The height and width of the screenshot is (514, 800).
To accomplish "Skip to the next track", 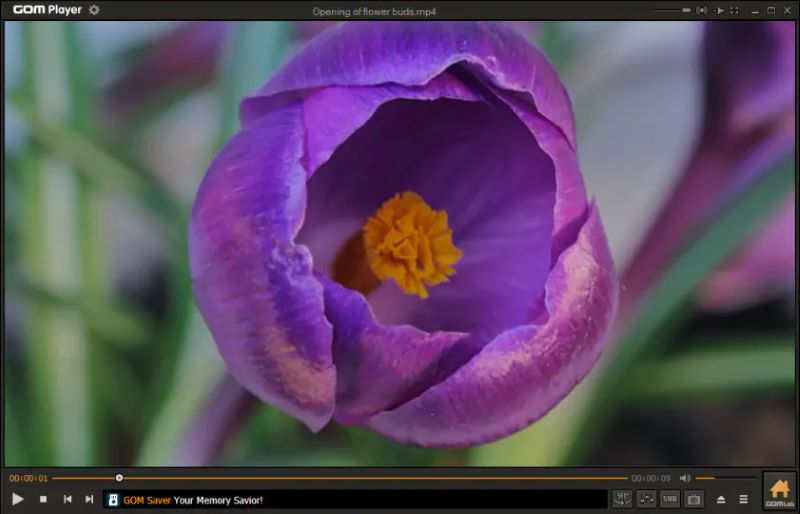I will 89,499.
